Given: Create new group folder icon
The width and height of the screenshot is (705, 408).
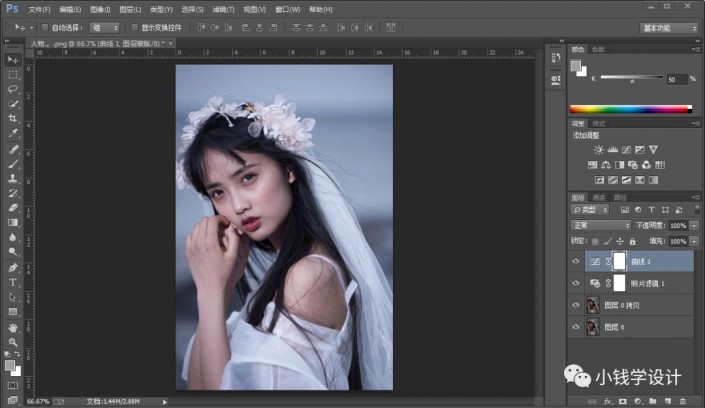Looking at the screenshot, I should pyautogui.click(x=653, y=401).
